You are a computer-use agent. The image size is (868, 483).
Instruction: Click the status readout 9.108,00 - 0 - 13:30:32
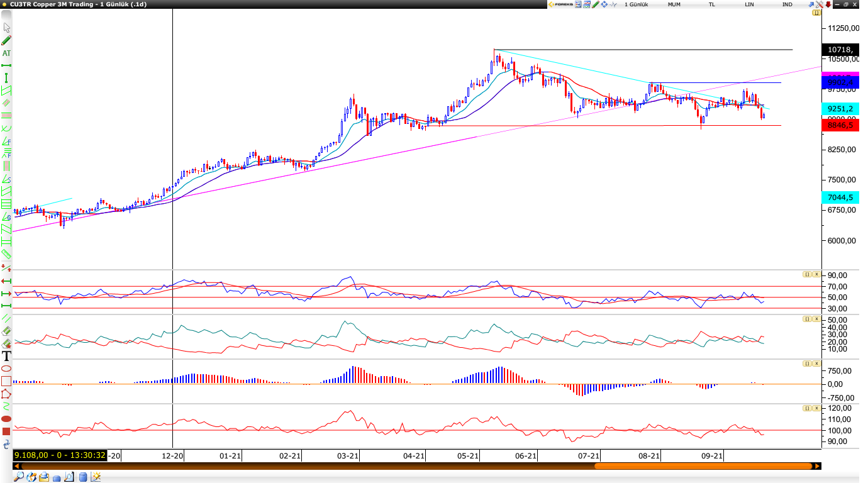coord(60,455)
